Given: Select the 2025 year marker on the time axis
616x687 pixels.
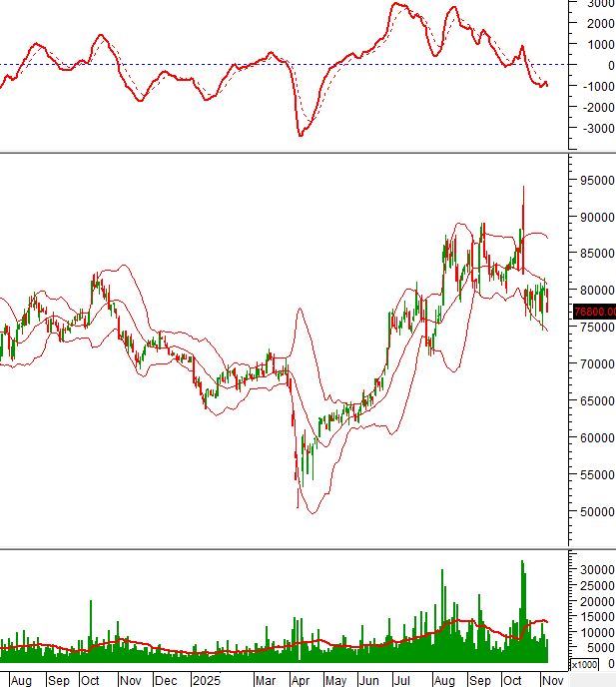Looking at the screenshot, I should tap(207, 680).
